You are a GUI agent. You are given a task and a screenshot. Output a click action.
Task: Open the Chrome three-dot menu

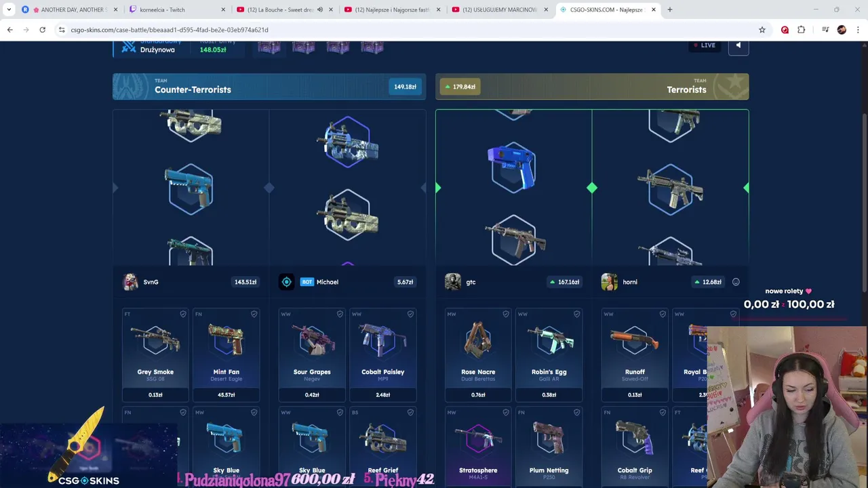tap(858, 30)
